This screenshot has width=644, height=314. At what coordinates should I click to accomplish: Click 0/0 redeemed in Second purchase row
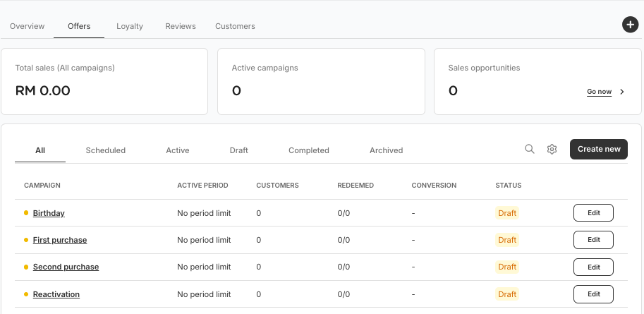click(x=344, y=267)
